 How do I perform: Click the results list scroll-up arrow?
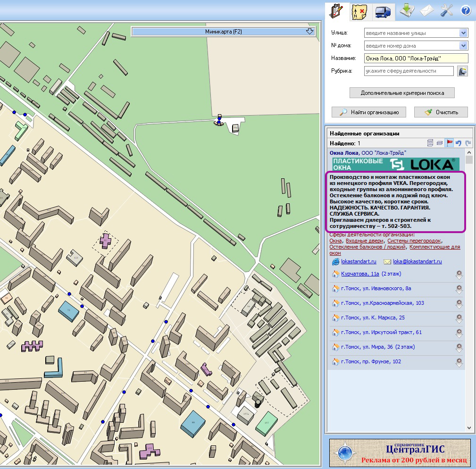pos(469,152)
